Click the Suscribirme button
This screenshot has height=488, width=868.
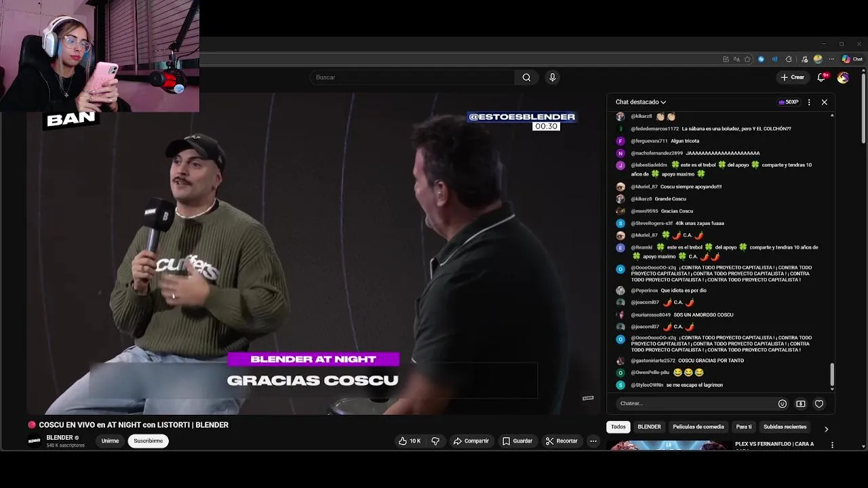(148, 441)
